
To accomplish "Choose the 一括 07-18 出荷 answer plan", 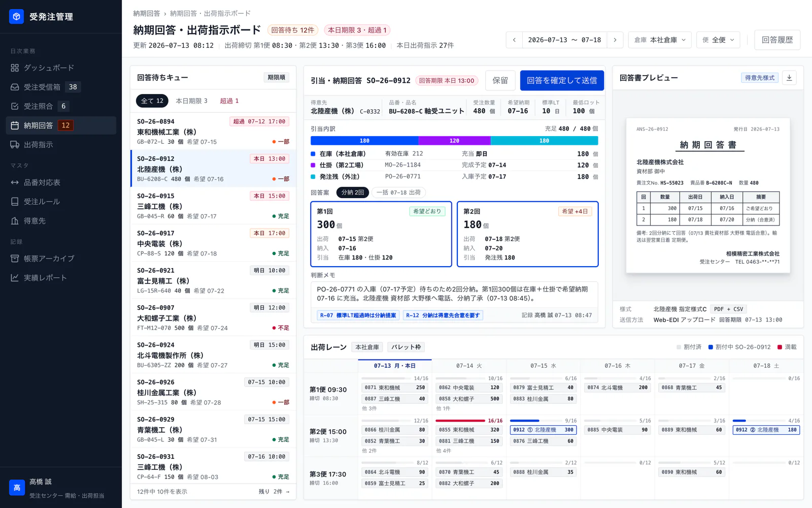I will click(398, 193).
